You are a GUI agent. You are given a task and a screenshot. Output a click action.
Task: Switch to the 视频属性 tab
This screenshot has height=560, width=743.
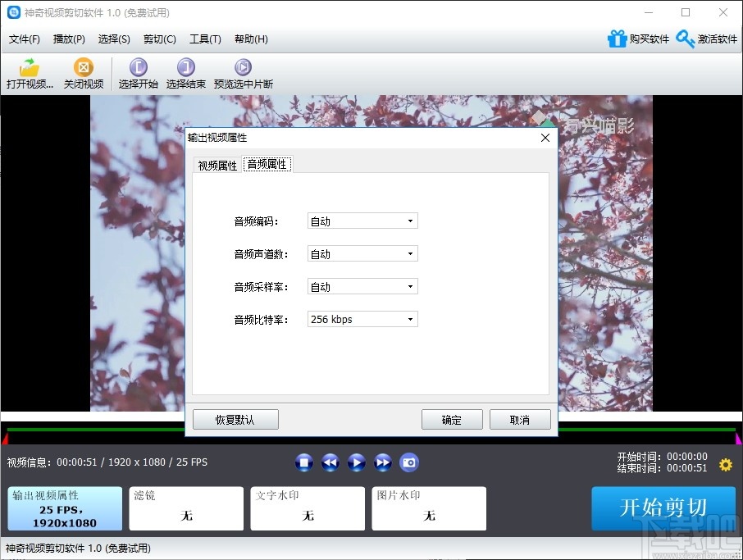[x=217, y=164]
